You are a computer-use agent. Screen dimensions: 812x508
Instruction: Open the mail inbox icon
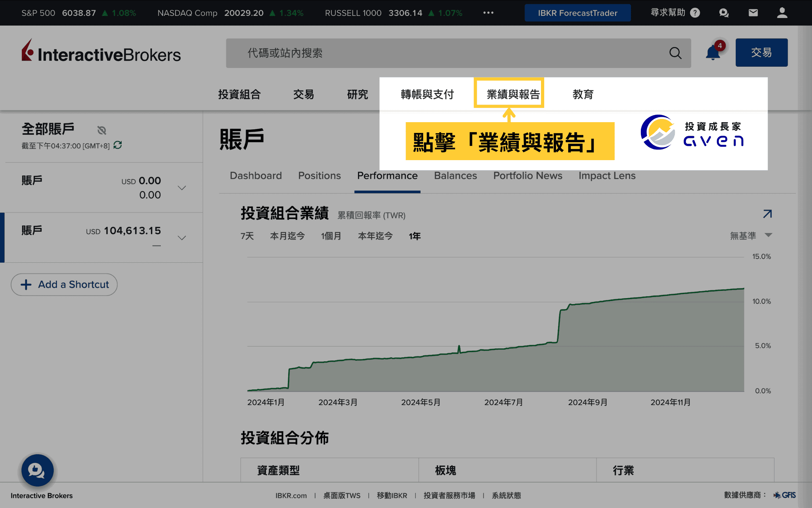753,13
